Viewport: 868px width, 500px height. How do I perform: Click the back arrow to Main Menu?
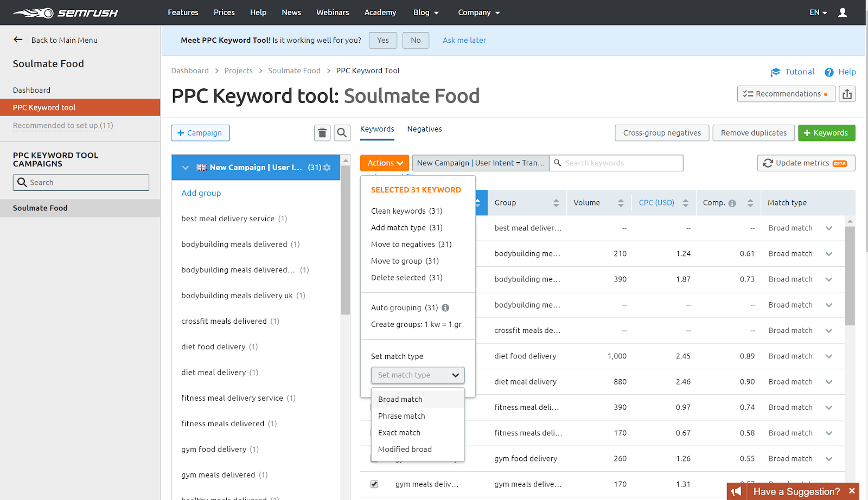(x=18, y=40)
